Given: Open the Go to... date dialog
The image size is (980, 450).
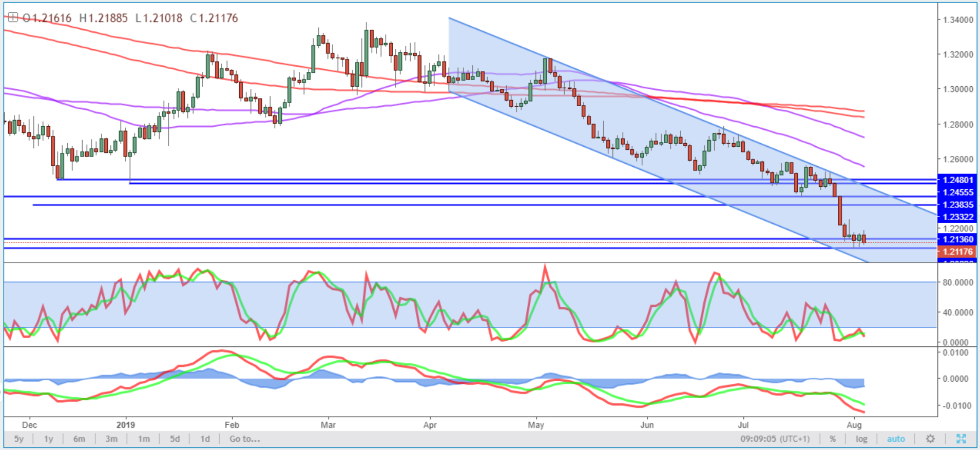Looking at the screenshot, I should tap(244, 439).
